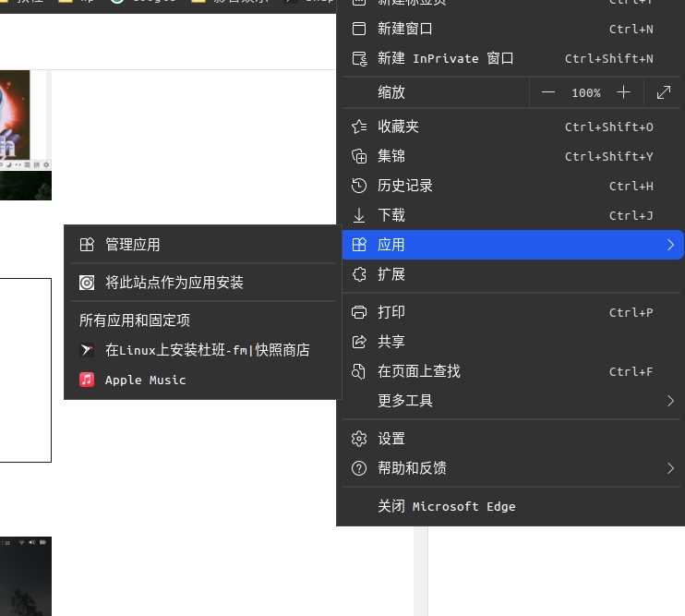
Task: Click the Find on page icon
Action: [359, 371]
